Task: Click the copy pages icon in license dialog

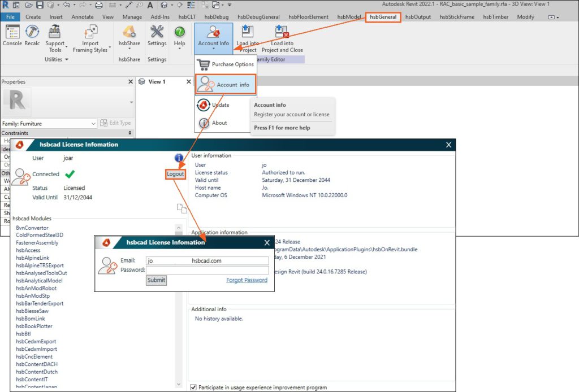Action: pos(182,208)
